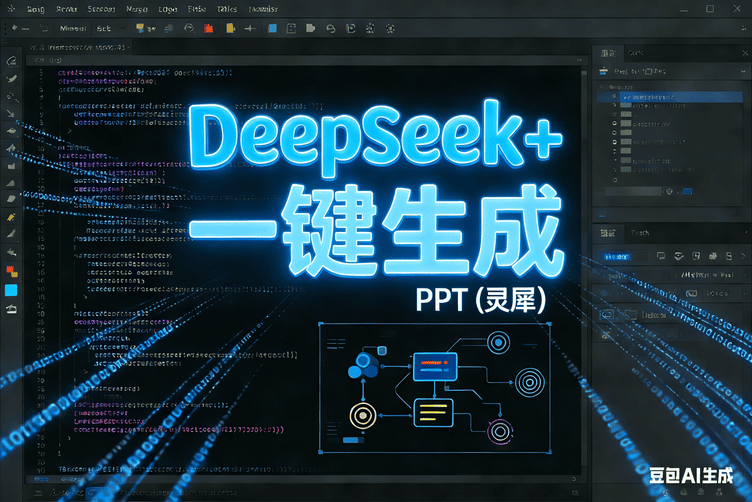Click the red-and-orange overlapping squares sidebar icon
Screen dimensions: 752x502
point(12,271)
